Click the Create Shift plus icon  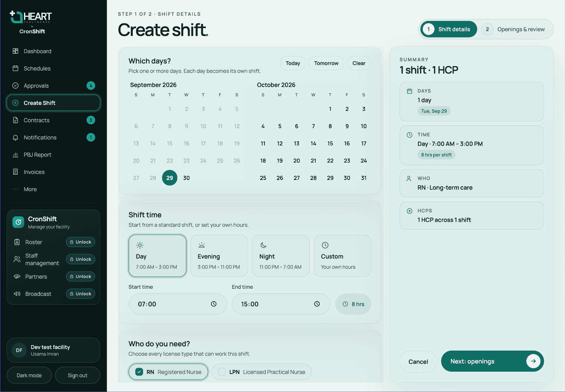click(x=15, y=103)
